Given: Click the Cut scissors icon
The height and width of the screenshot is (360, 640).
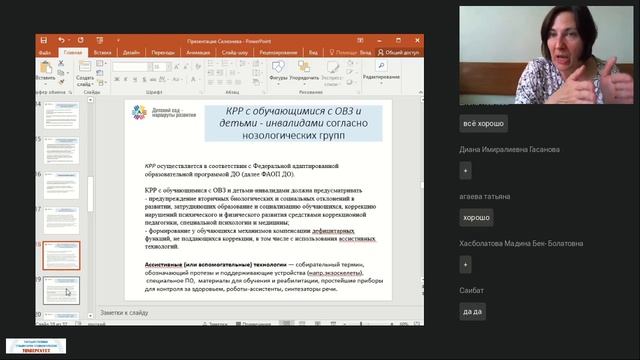Looking at the screenshot, I should tap(61, 63).
